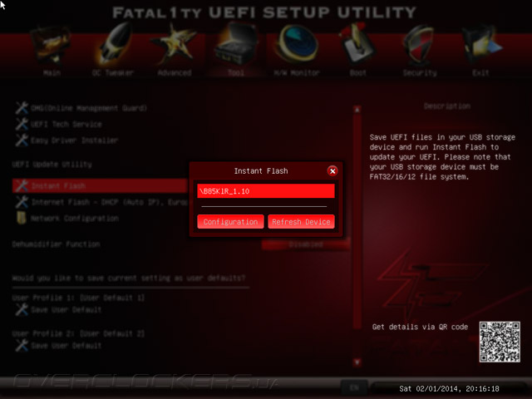Click the Instant Flash wrench icon
The width and height of the screenshot is (532, 399).
coord(22,185)
